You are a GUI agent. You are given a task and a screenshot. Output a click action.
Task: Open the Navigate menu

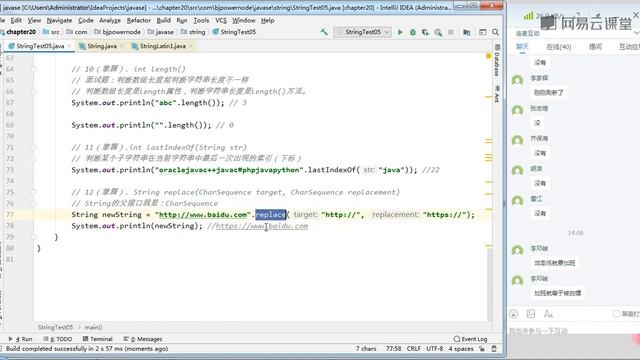click(59, 20)
